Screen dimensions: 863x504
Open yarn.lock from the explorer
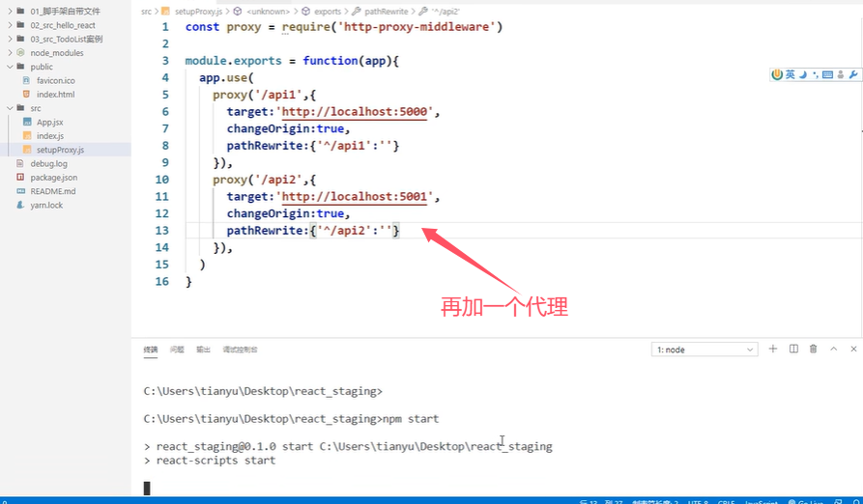46,205
